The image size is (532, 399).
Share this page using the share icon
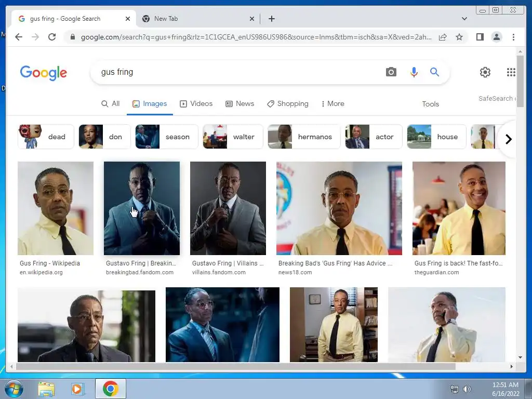click(443, 37)
